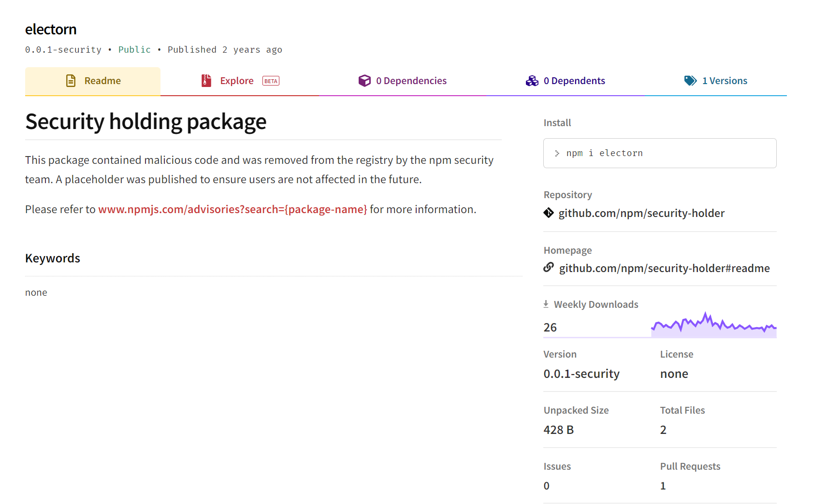Image resolution: width=813 pixels, height=504 pixels.
Task: Click the Security holding package heading
Action: point(146,121)
